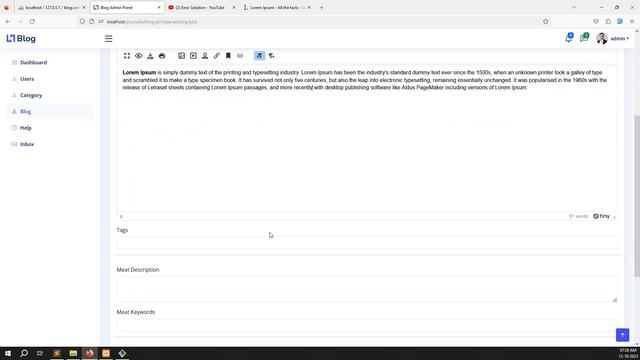Click the Blog logo
The image size is (640, 360).
21,38
